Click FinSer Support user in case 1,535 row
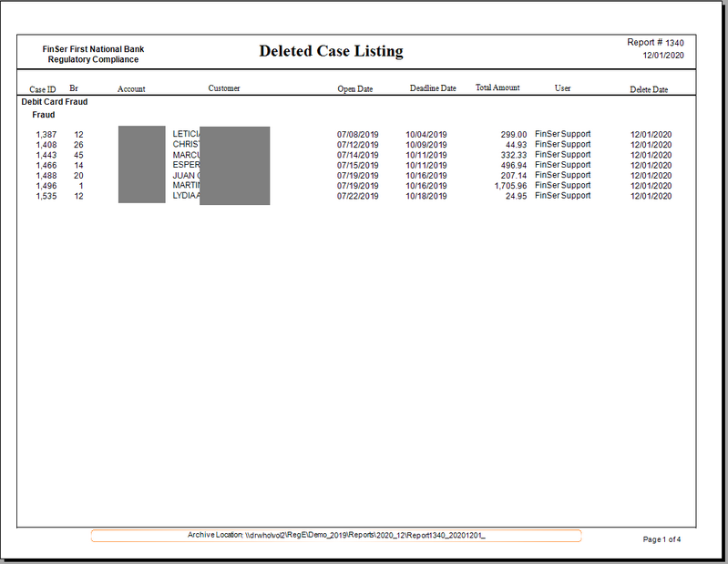 563,195
